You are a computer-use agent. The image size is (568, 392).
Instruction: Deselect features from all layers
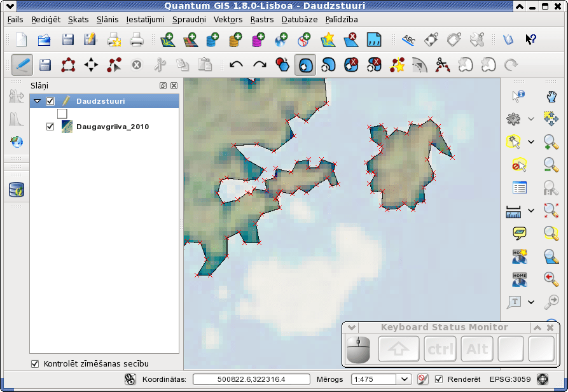tap(519, 165)
